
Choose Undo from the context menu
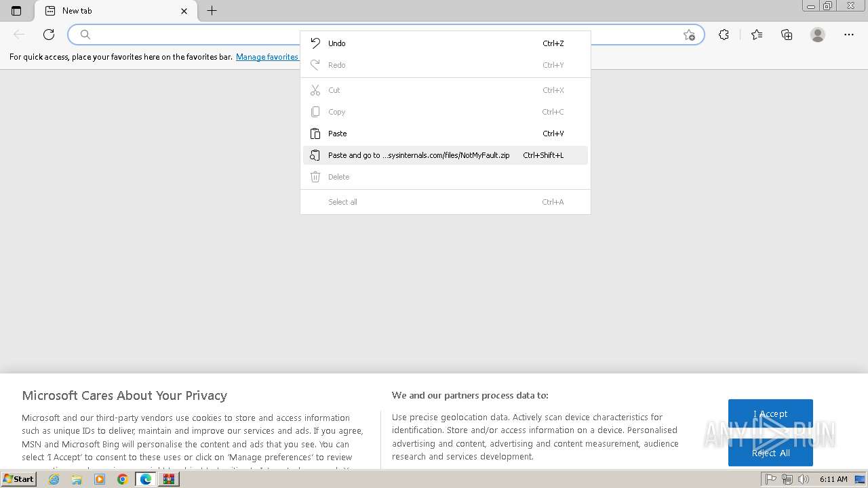click(x=446, y=43)
